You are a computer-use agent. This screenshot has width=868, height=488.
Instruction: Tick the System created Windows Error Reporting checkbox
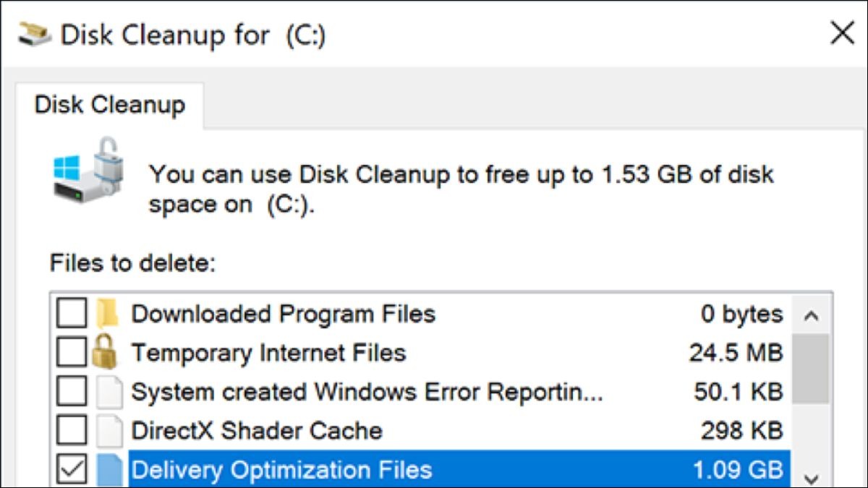pos(72,391)
